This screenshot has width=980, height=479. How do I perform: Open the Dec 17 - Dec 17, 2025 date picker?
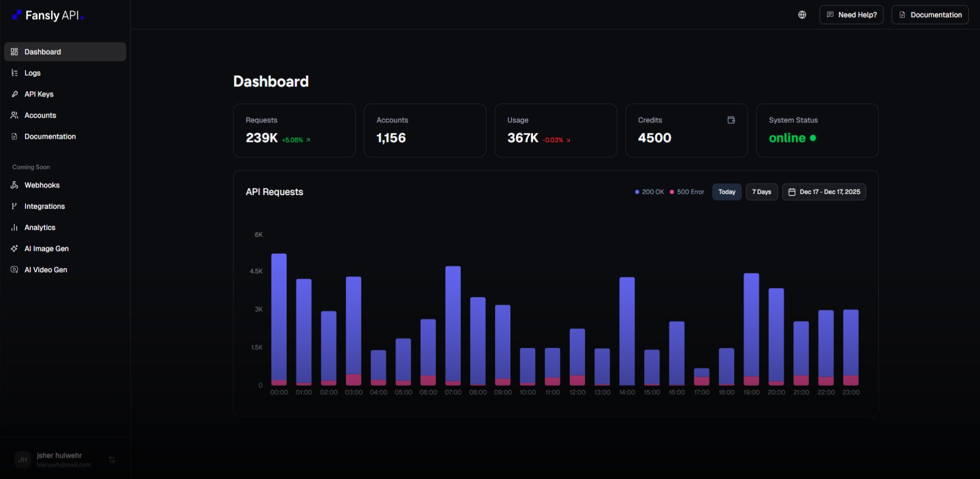824,192
